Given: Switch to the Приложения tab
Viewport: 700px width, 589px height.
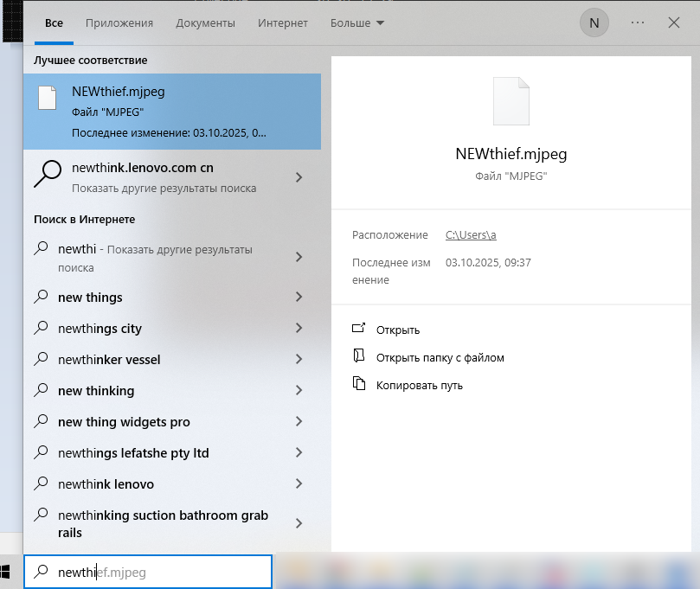Looking at the screenshot, I should point(119,23).
